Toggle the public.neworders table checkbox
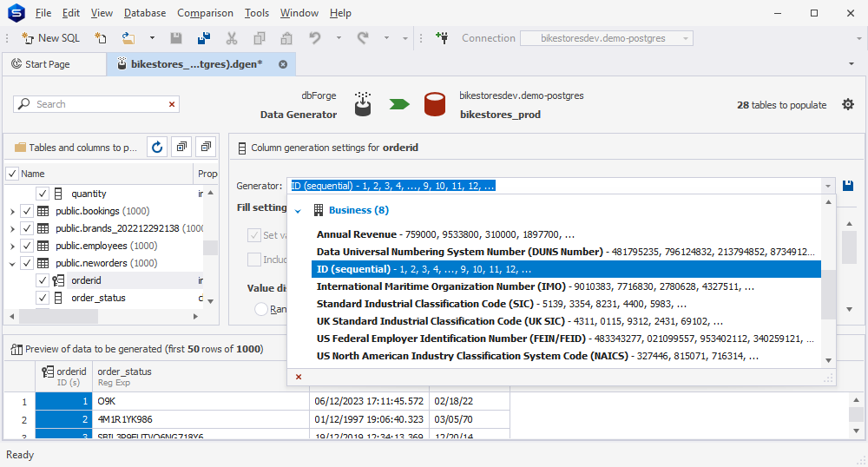The height and width of the screenshot is (467, 868). [27, 263]
